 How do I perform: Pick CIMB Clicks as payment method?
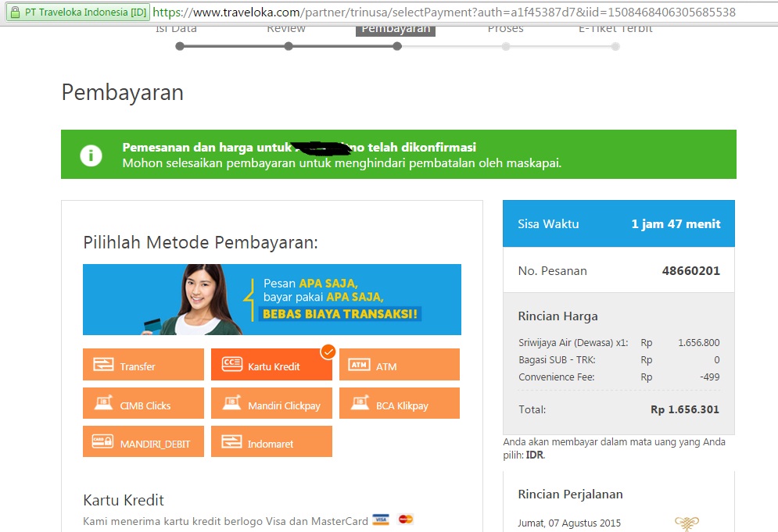(x=143, y=403)
